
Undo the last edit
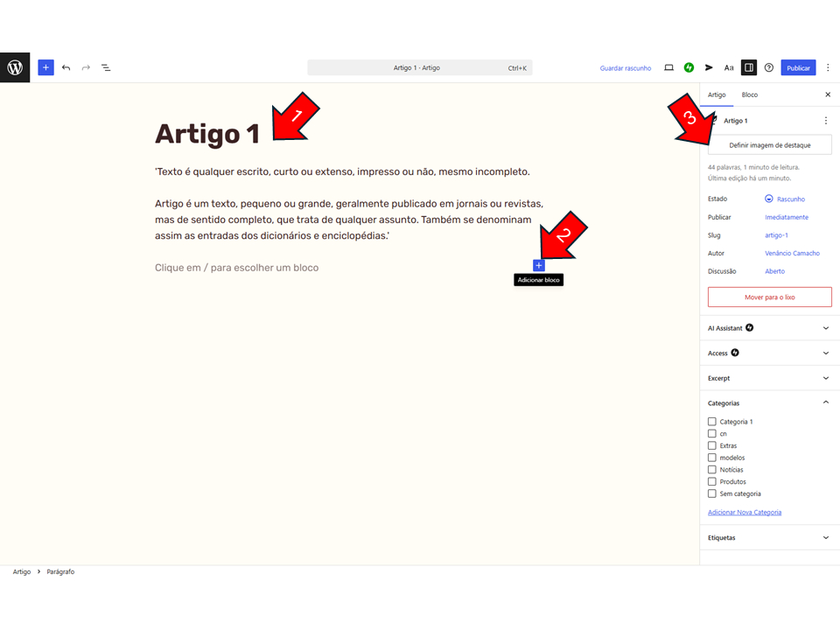point(66,67)
